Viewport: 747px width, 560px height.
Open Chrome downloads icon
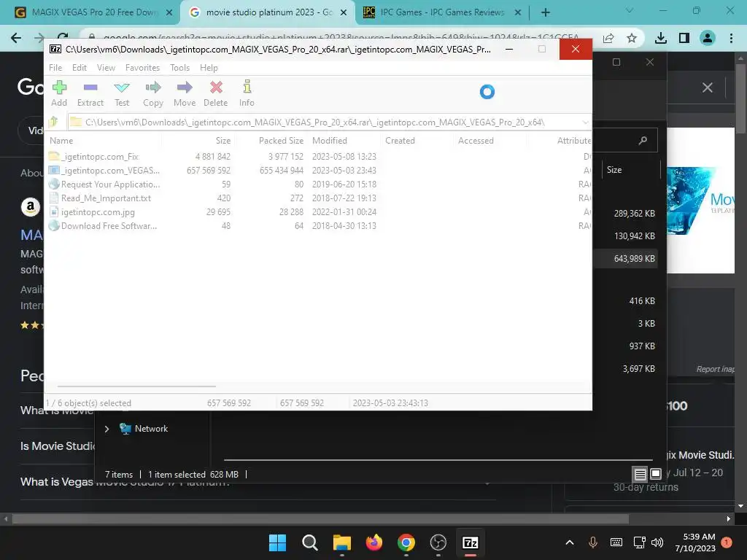coord(661,38)
